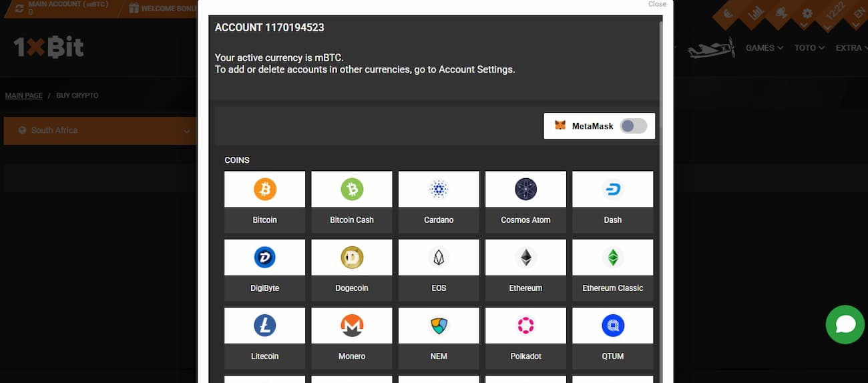
Task: Expand the TOTO menu
Action: point(809,48)
